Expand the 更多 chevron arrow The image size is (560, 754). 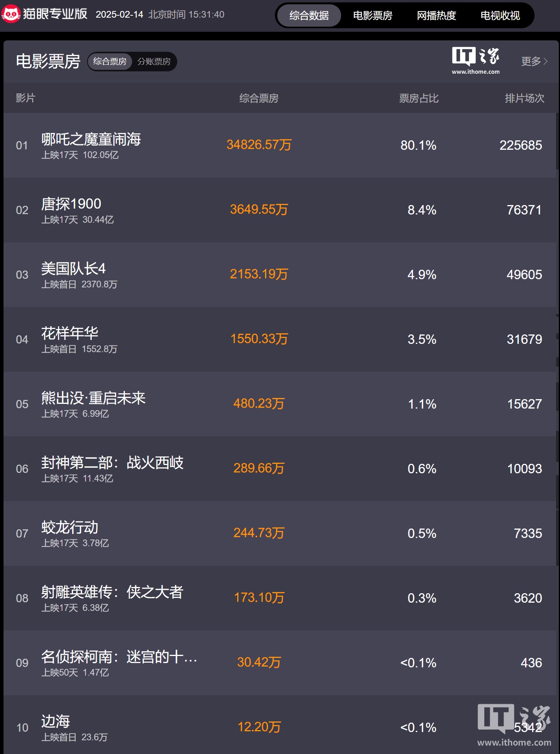545,62
